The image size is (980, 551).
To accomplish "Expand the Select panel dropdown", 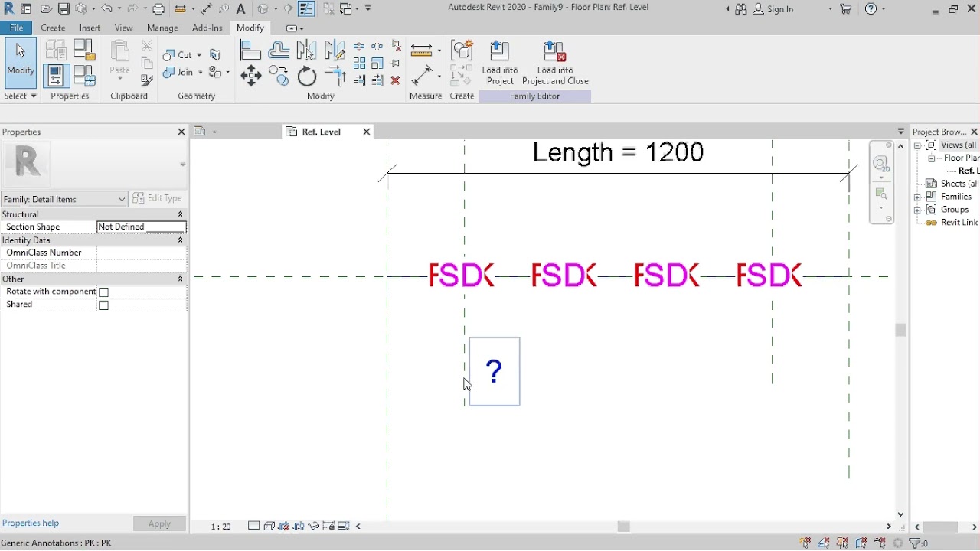I will click(x=21, y=96).
